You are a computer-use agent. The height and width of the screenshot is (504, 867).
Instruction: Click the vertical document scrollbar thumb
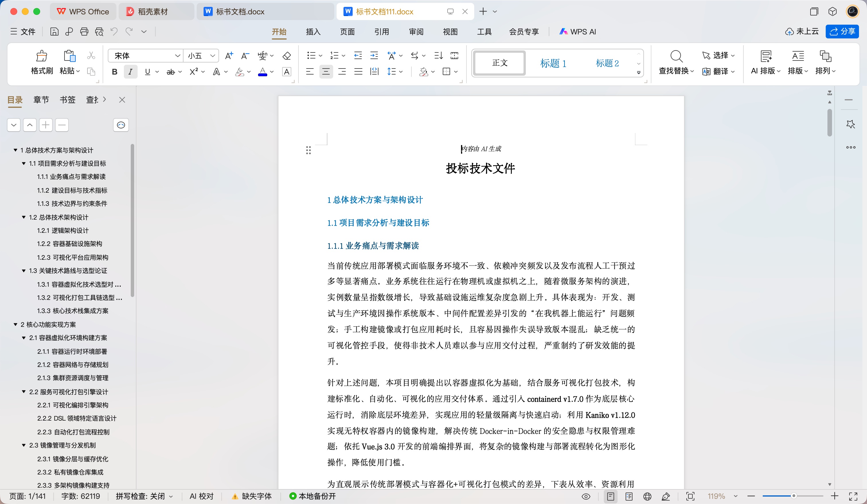pyautogui.click(x=829, y=123)
